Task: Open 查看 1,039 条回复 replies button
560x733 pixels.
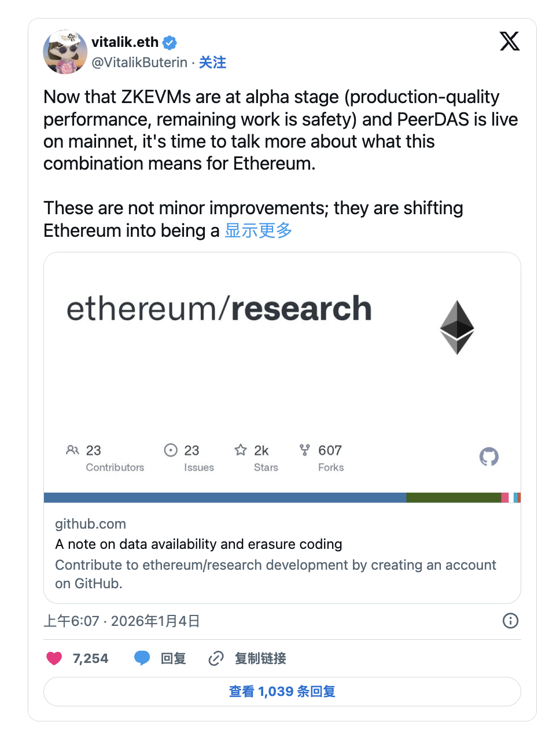Action: pyautogui.click(x=282, y=691)
